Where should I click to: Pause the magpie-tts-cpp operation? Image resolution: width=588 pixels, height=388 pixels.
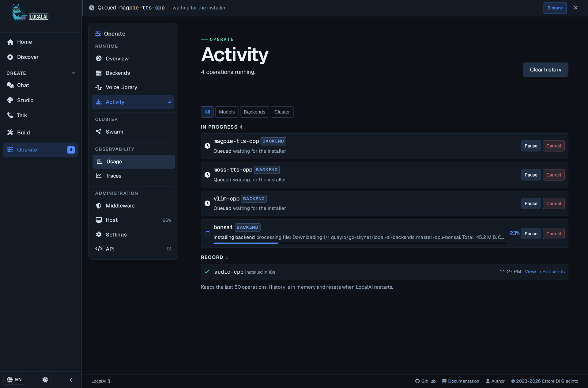coord(531,146)
